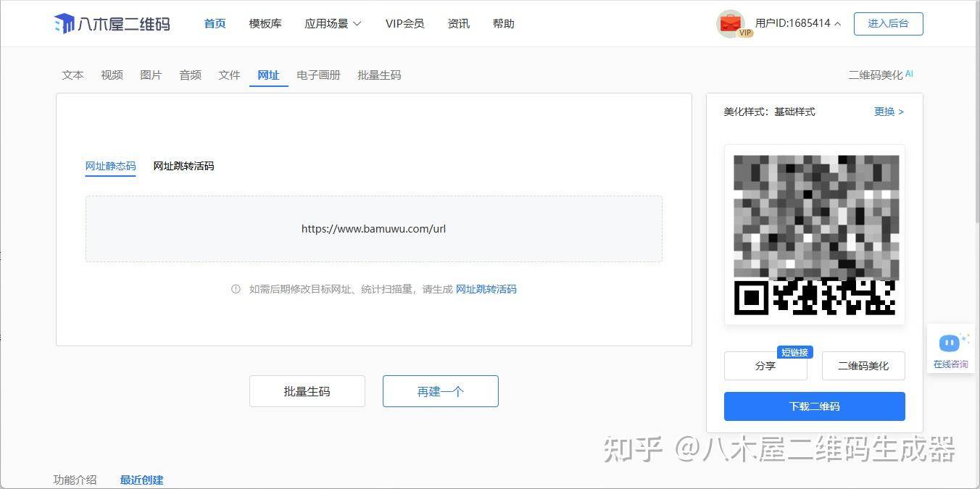Image resolution: width=980 pixels, height=489 pixels.
Task: Open the 功能介绍 tab at bottom
Action: pyautogui.click(x=75, y=480)
